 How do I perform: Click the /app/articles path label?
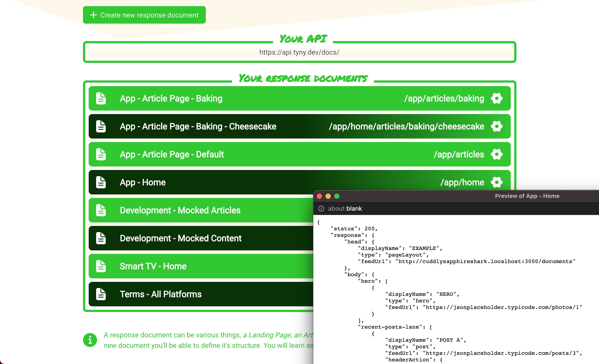(x=459, y=154)
